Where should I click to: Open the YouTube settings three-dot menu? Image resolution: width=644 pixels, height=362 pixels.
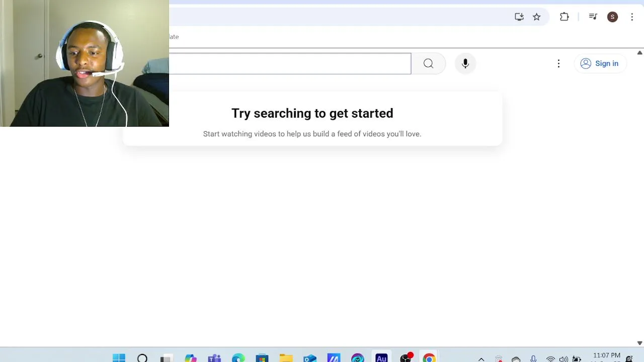point(558,63)
